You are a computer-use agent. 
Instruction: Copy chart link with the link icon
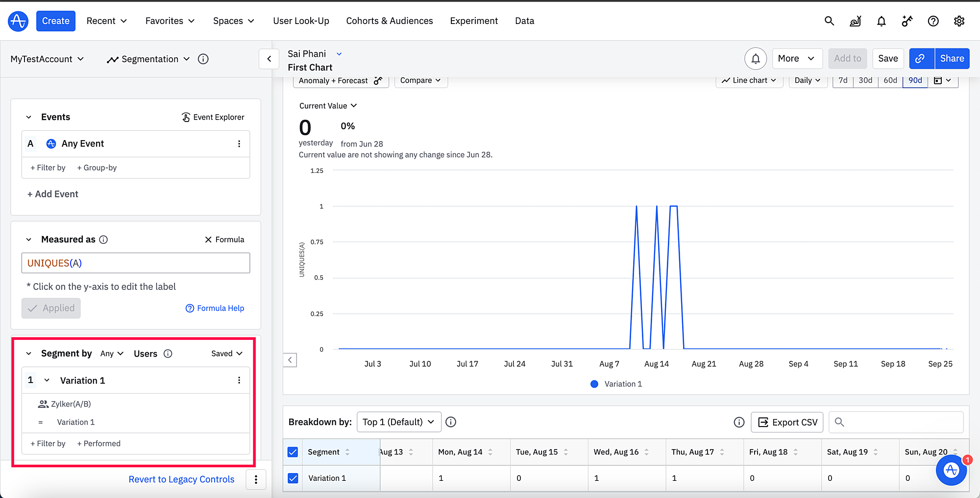(921, 59)
